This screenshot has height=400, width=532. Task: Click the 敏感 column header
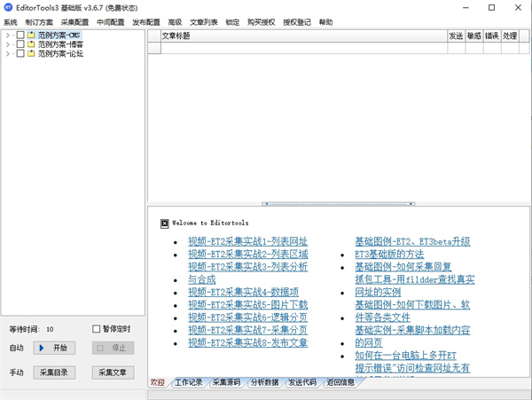pyautogui.click(x=474, y=36)
